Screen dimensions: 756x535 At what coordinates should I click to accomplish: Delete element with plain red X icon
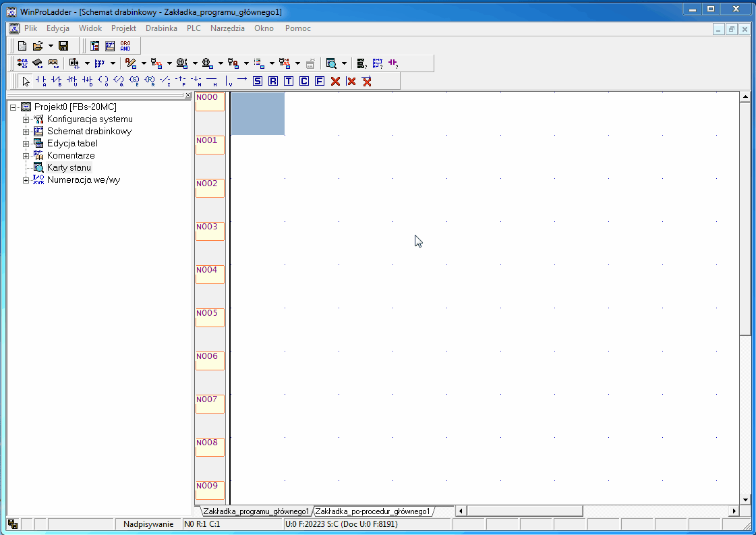point(336,81)
